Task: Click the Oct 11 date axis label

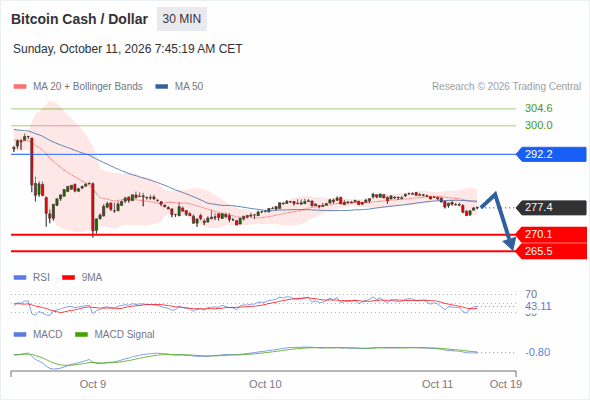Action: [438, 384]
